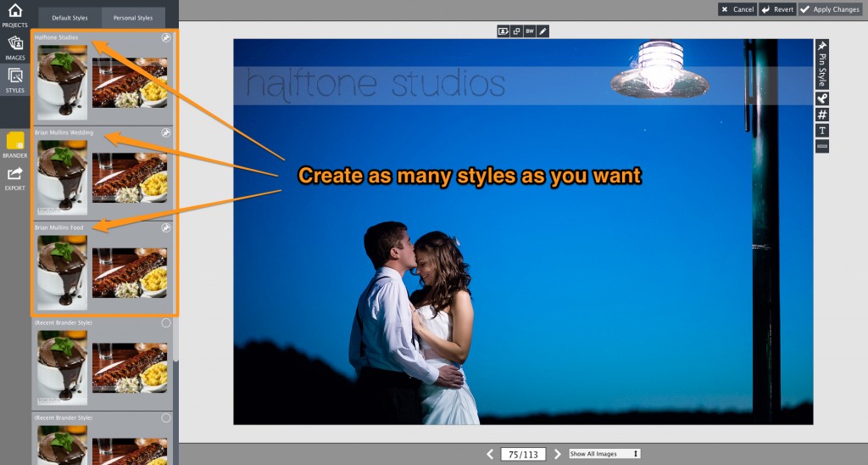Go to the previous image with the left arrow
The width and height of the screenshot is (868, 465).
click(x=490, y=455)
